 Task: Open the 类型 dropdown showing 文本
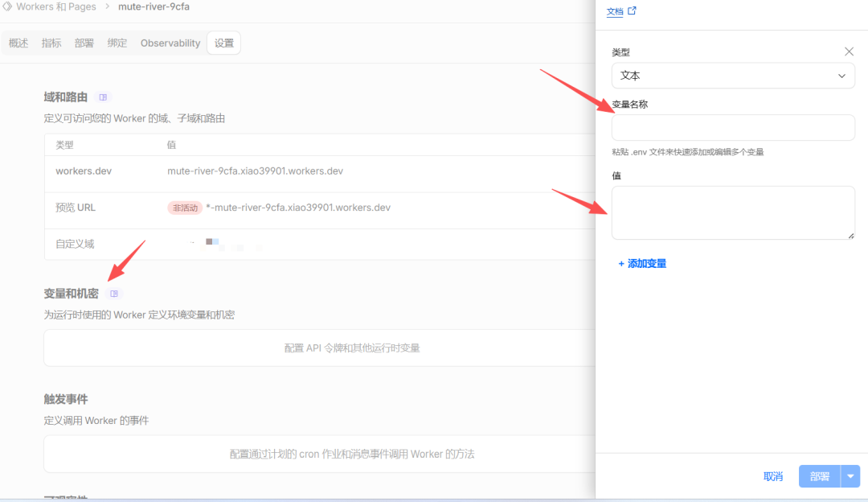tap(733, 75)
